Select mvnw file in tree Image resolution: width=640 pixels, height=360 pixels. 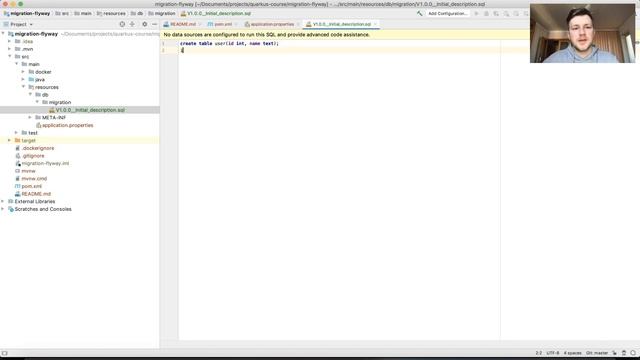click(25, 171)
